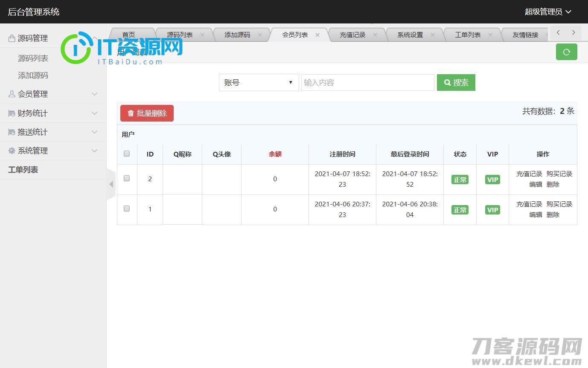Click the green 搜索 button

(x=456, y=83)
